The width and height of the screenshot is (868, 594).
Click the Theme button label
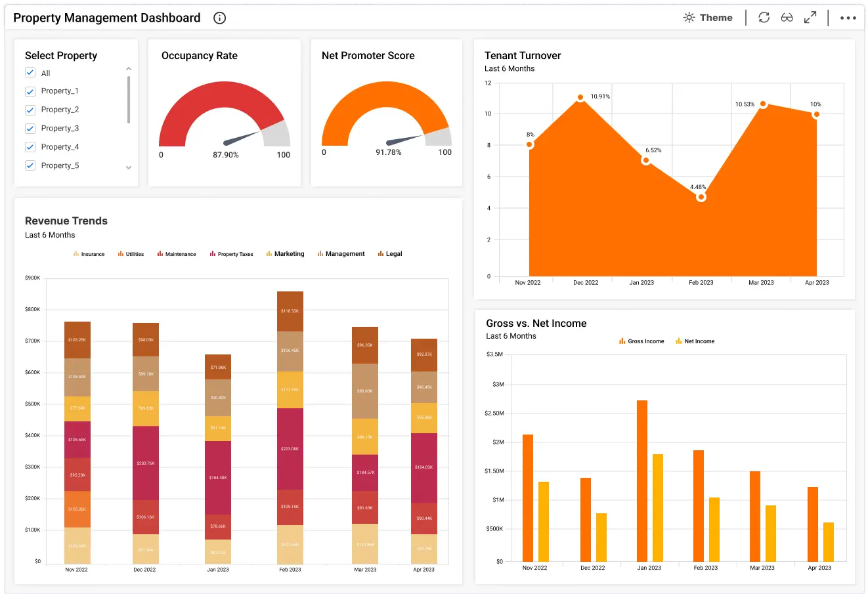point(716,18)
